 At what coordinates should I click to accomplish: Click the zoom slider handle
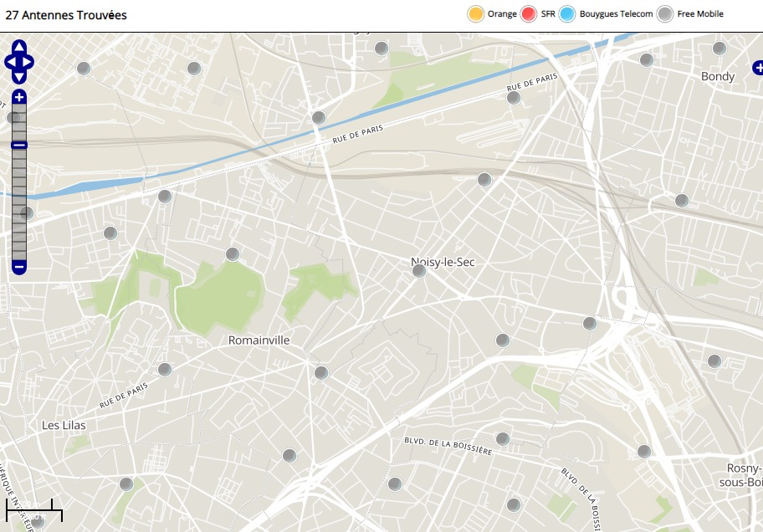[19, 146]
